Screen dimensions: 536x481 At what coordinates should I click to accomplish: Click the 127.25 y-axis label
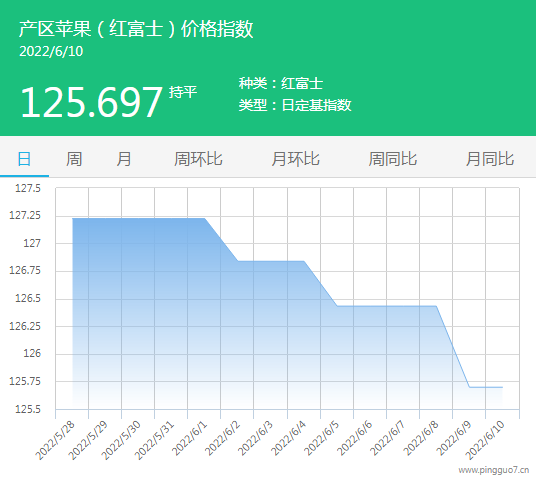pos(25,215)
